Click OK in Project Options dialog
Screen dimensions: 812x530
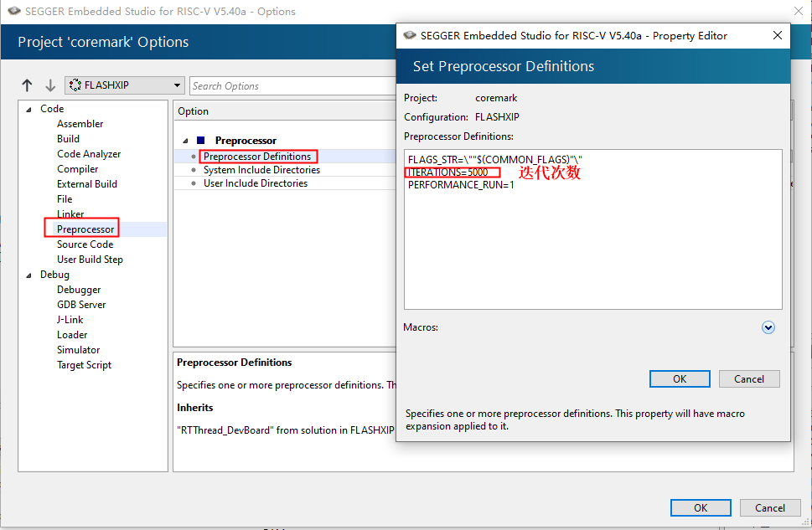[701, 507]
